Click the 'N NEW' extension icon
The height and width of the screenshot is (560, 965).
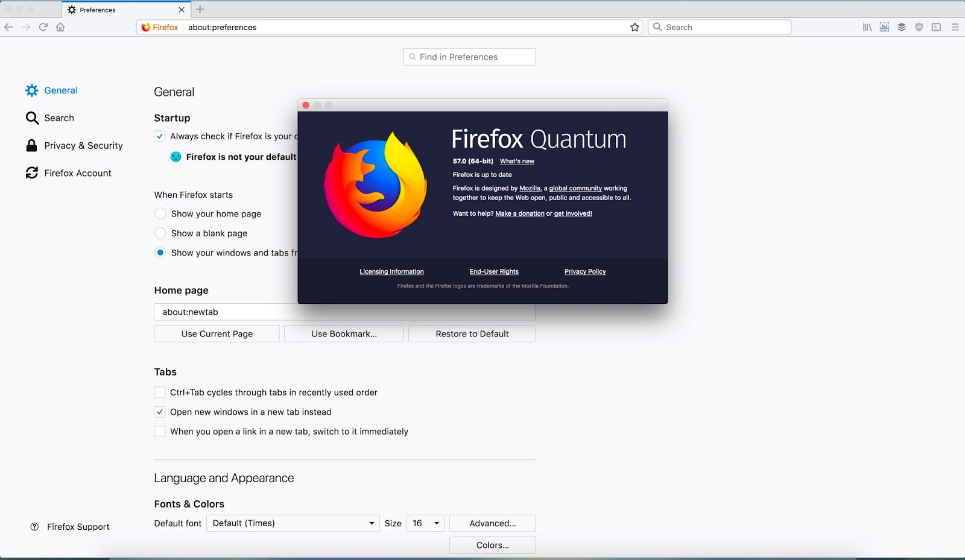[884, 27]
